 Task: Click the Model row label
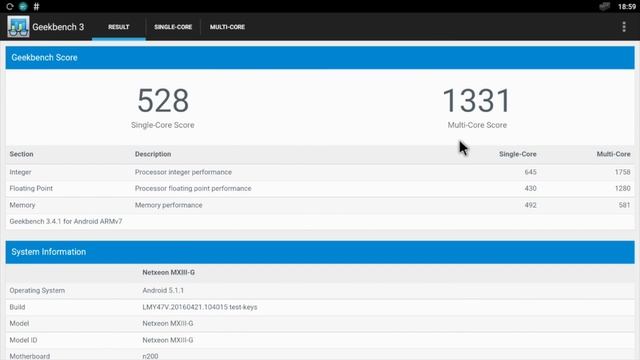pos(19,323)
